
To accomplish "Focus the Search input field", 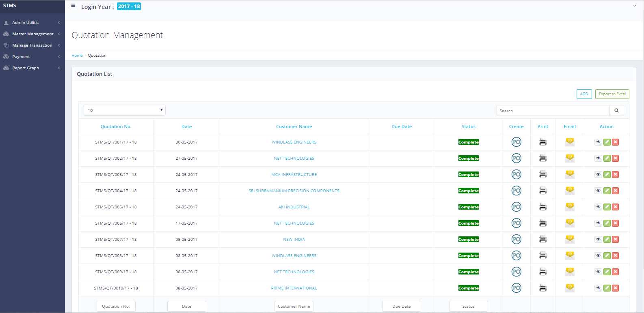I will pos(553,111).
